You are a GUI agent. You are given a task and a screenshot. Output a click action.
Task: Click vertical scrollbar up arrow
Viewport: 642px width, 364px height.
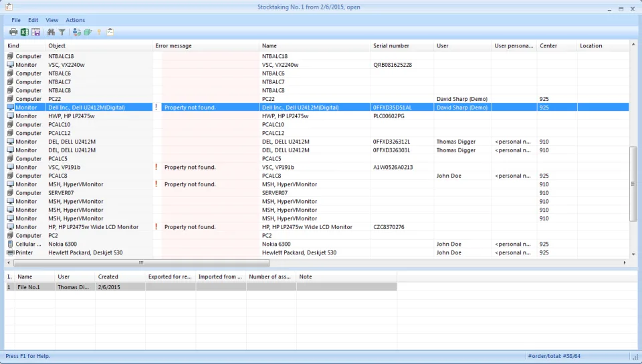click(x=633, y=44)
